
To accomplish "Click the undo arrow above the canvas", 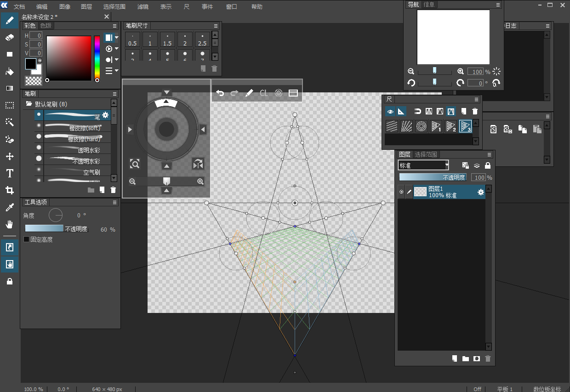I will (220, 93).
